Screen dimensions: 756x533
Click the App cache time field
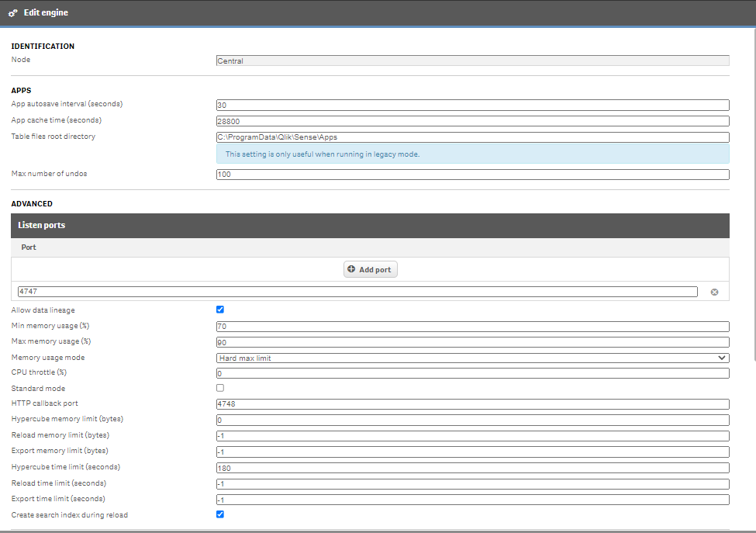(x=472, y=121)
